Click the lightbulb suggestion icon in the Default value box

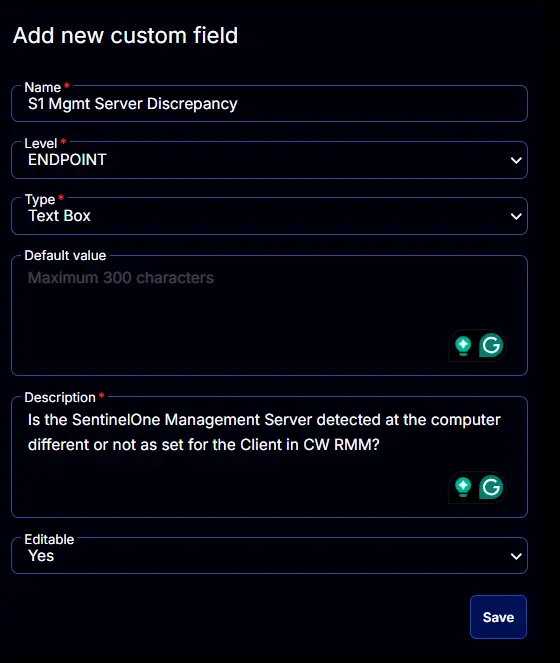pyautogui.click(x=463, y=345)
